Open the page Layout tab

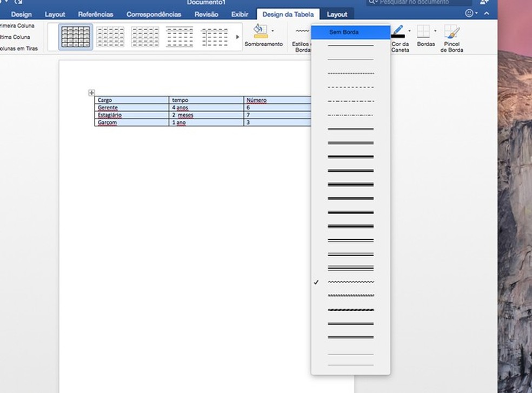[55, 14]
